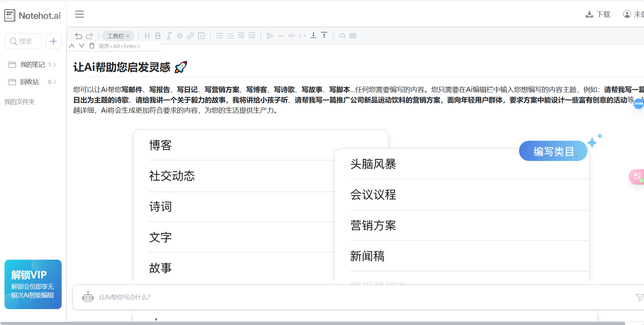This screenshot has width=644, height=325.
Task: Apply italic formatting
Action: [169, 36]
